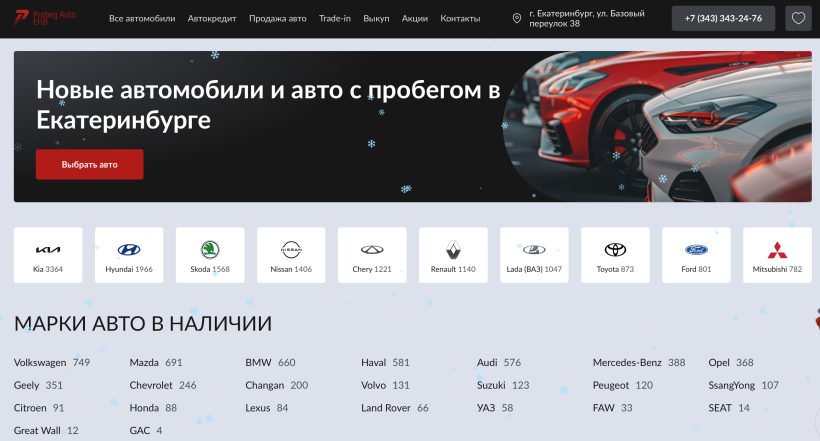Open Volkswagen 749 brand link
Screen dimensions: 820x441
tap(52, 363)
